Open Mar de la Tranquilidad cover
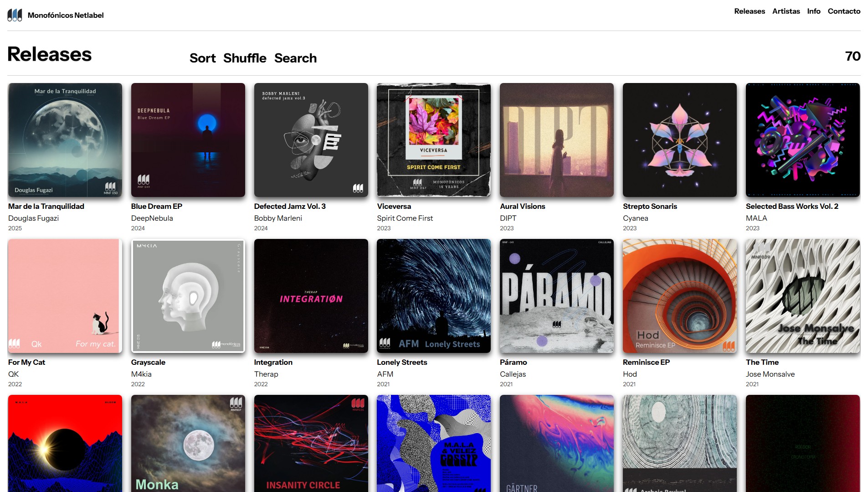Viewport: 868px width, 492px height. (x=65, y=140)
